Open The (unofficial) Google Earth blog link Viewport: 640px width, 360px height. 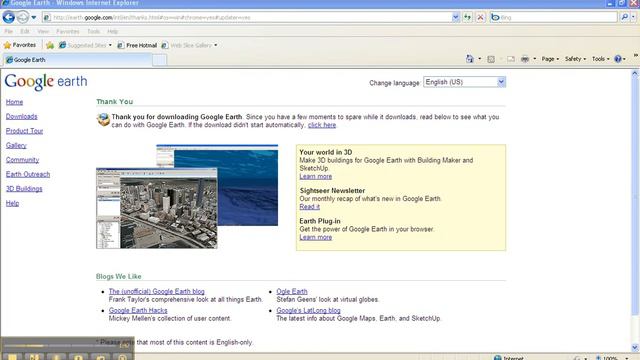click(x=157, y=291)
